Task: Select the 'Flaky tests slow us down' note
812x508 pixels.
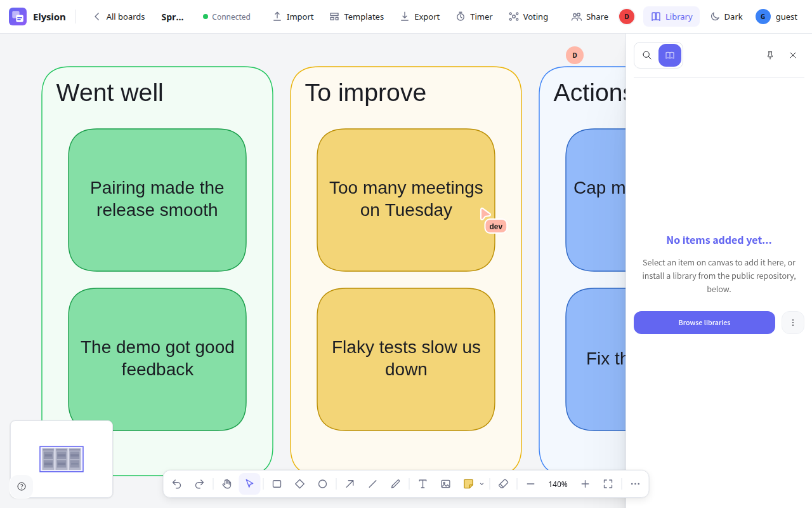Action: click(x=406, y=359)
